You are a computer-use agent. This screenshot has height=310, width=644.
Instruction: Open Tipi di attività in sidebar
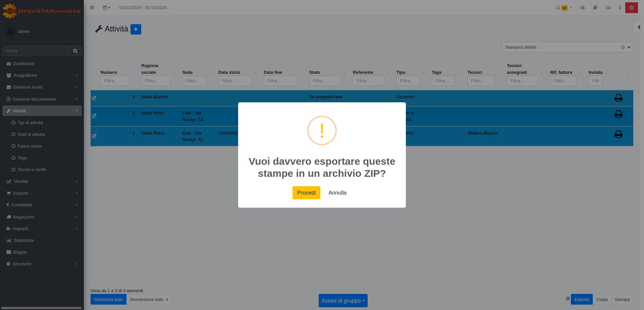click(30, 123)
